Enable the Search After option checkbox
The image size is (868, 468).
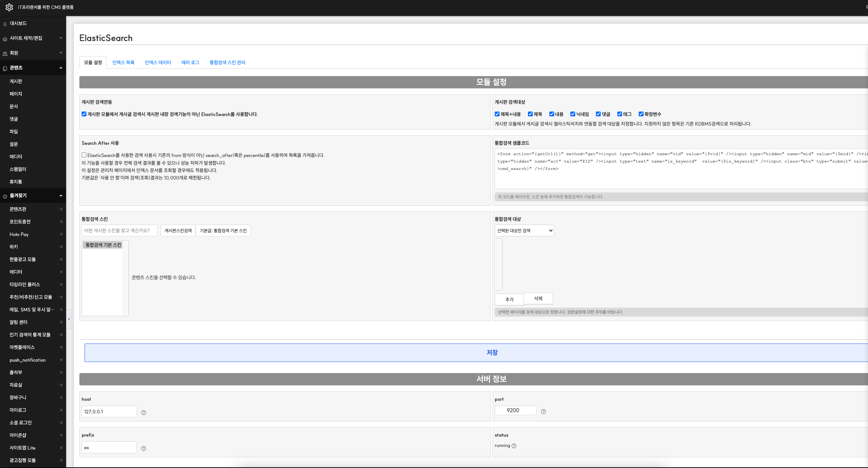pos(84,155)
